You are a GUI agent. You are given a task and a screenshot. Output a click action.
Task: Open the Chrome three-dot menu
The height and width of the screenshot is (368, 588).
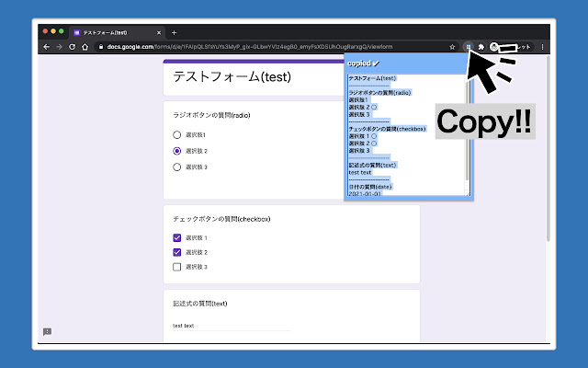tap(542, 47)
